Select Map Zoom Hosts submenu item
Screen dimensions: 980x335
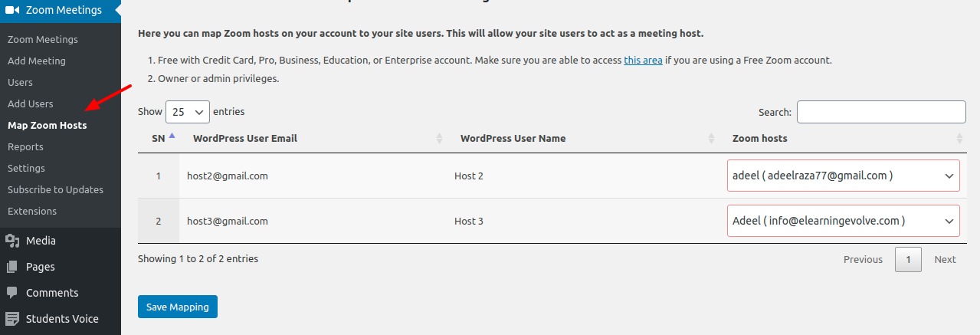(x=48, y=125)
